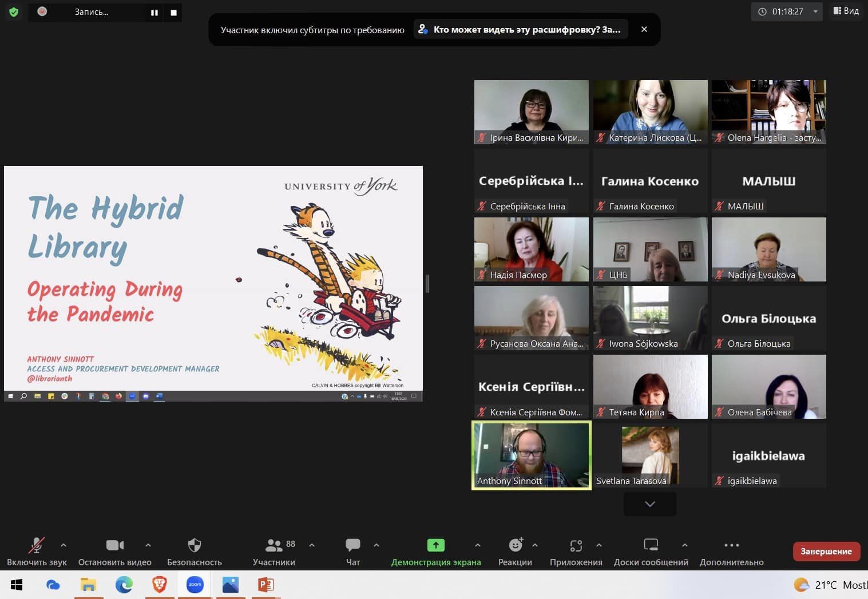Click the green Демонстрация экрана share icon

click(435, 545)
